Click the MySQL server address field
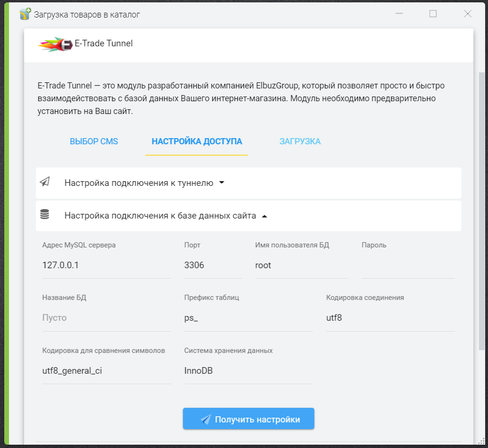 tap(106, 265)
